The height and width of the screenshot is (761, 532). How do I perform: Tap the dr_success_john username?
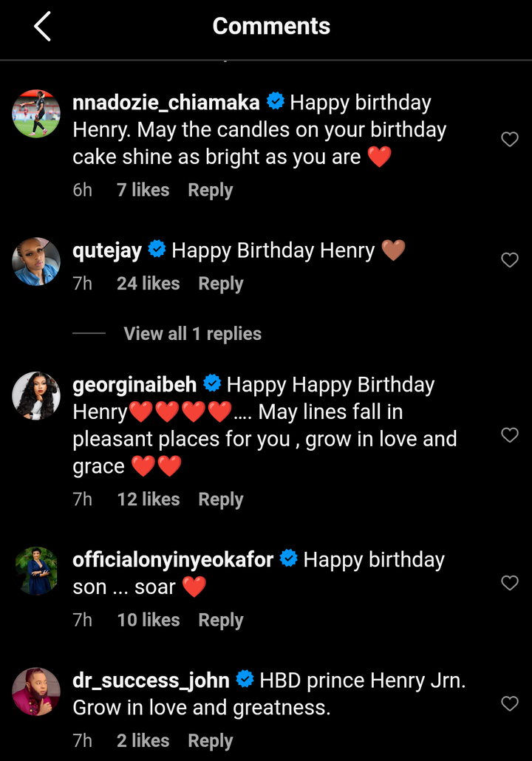(151, 680)
